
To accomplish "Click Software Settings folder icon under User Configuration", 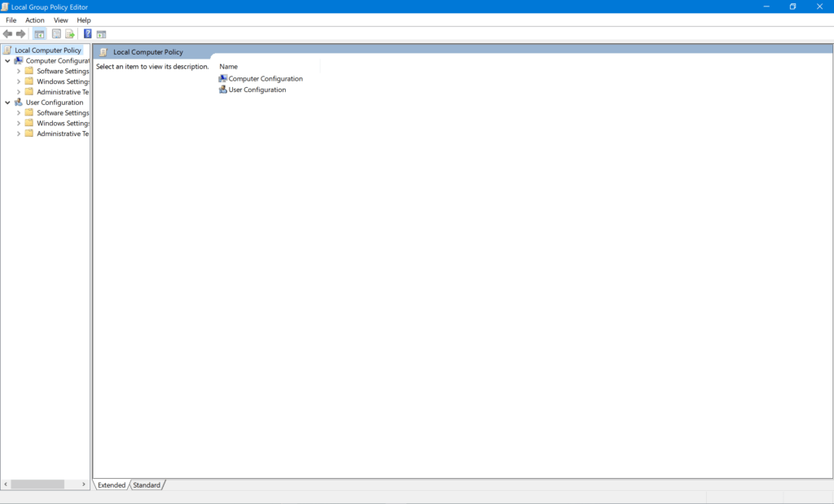I will (29, 112).
